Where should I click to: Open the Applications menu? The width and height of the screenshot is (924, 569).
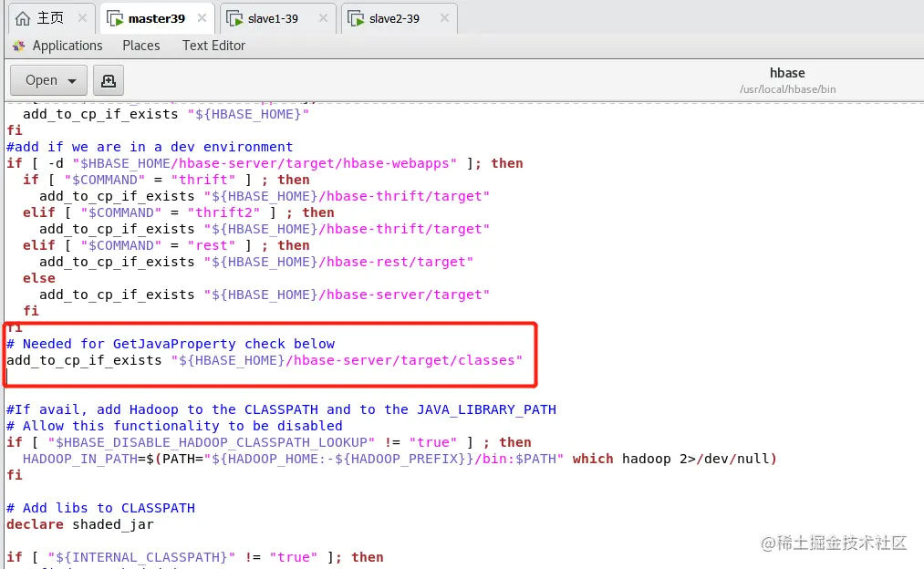tap(67, 46)
